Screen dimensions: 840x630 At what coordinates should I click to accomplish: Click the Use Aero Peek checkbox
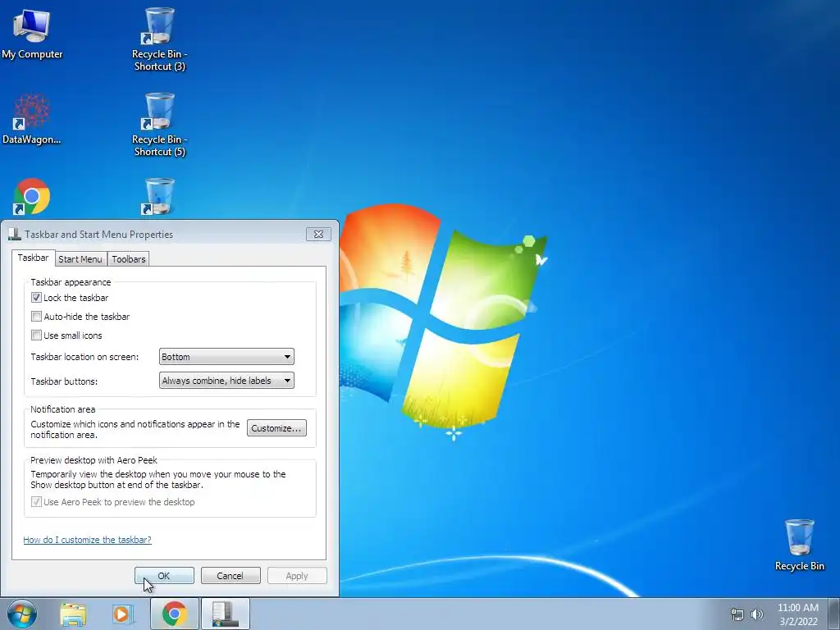[36, 502]
